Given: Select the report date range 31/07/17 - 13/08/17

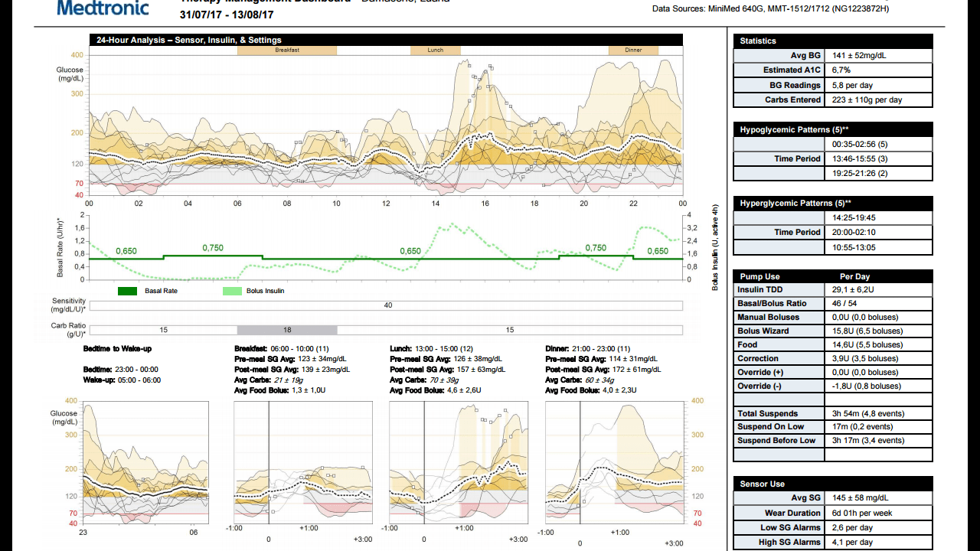Looking at the screenshot, I should (227, 15).
